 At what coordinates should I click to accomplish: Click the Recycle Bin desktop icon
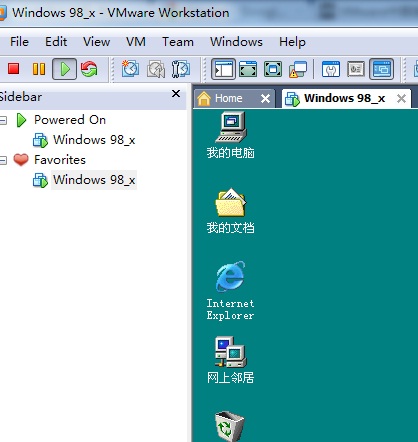229,426
